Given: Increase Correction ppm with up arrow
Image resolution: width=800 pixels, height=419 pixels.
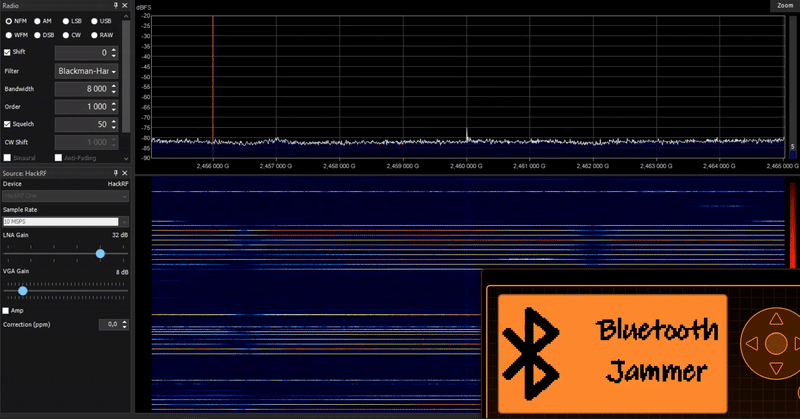Looking at the screenshot, I should click(x=125, y=322).
